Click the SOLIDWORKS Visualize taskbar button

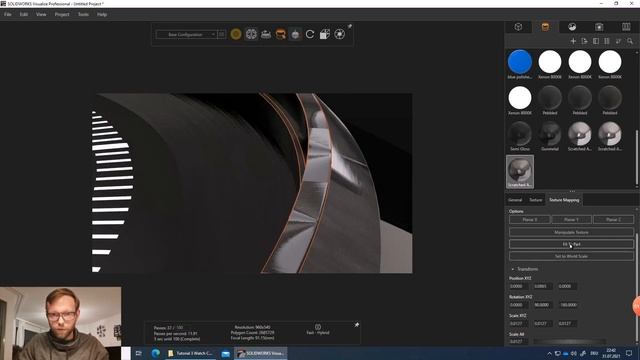click(x=261, y=353)
